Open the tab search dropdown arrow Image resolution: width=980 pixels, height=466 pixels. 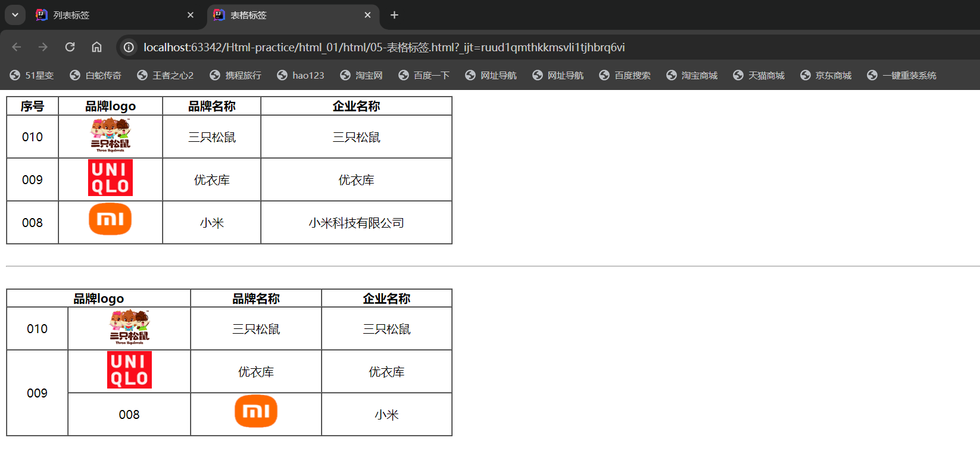[x=15, y=15]
